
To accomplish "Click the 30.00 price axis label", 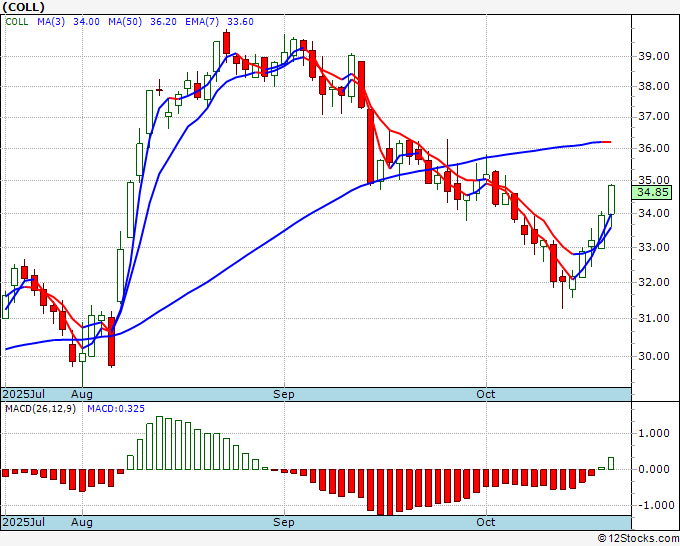I will click(653, 356).
